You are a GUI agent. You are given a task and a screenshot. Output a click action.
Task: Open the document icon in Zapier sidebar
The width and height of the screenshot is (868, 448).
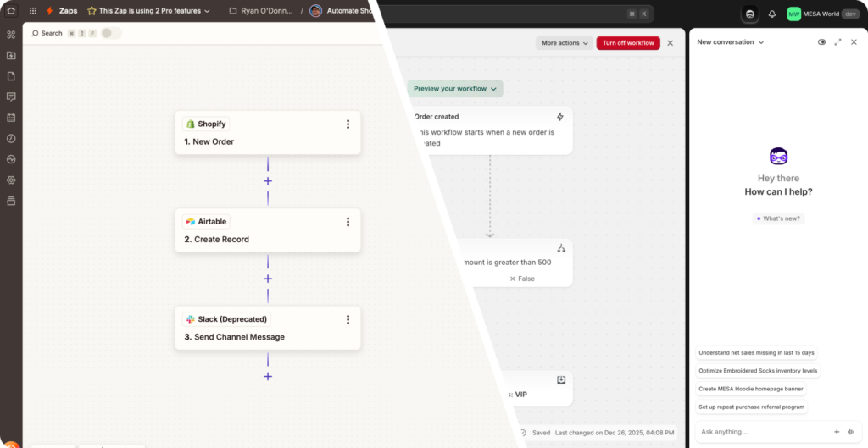11,76
